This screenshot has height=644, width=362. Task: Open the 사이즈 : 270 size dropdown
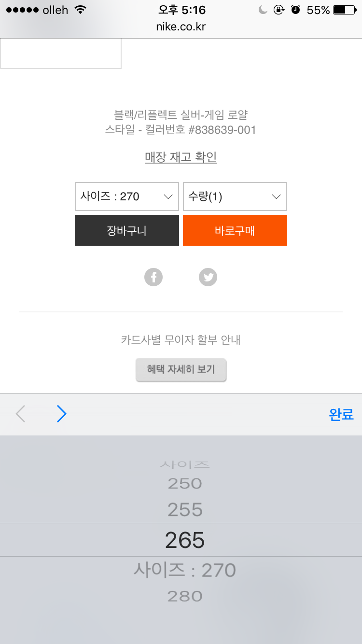[x=127, y=196]
